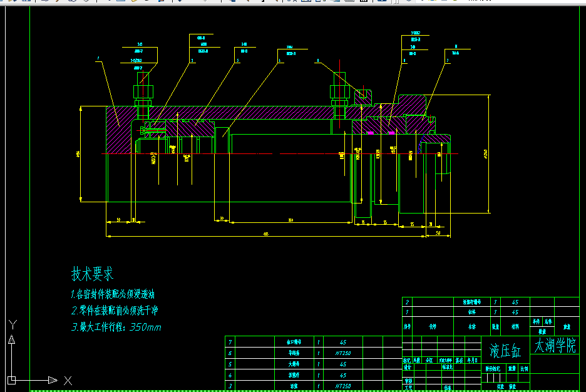586x392 pixels.
Task: Select note 3.最大工作行程: 350mm
Action: [x=116, y=327]
